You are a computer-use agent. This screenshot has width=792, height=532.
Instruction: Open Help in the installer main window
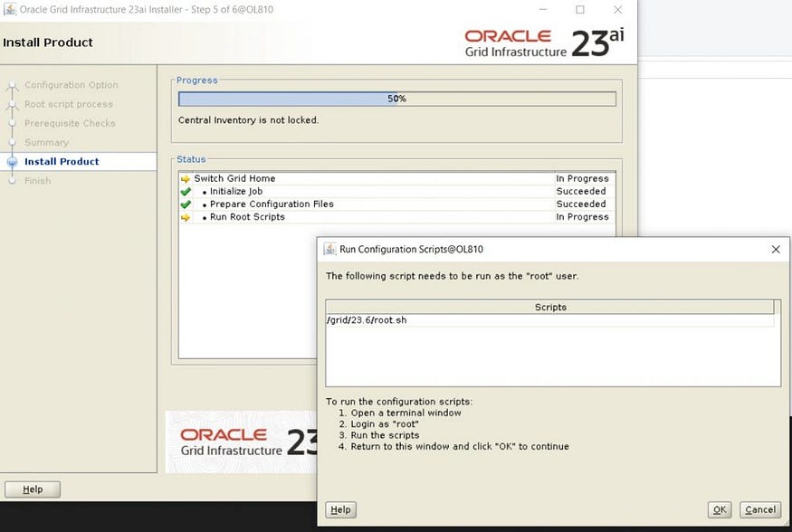click(33, 489)
